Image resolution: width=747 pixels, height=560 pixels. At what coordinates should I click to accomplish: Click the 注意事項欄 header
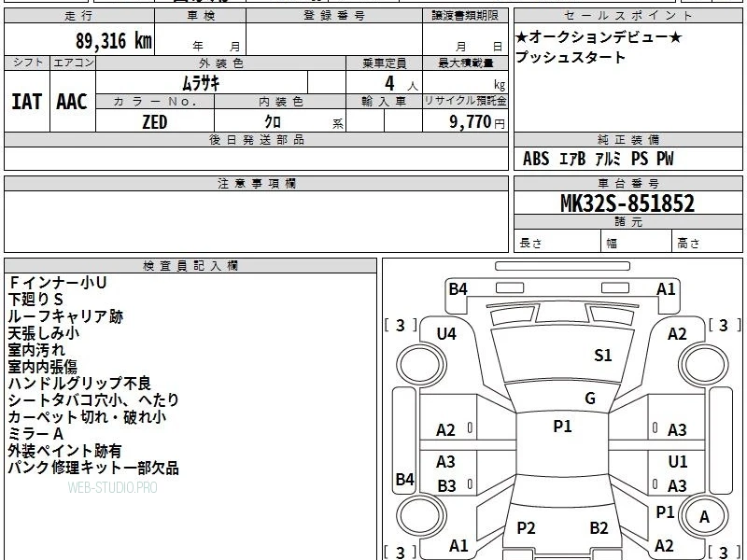256,184
